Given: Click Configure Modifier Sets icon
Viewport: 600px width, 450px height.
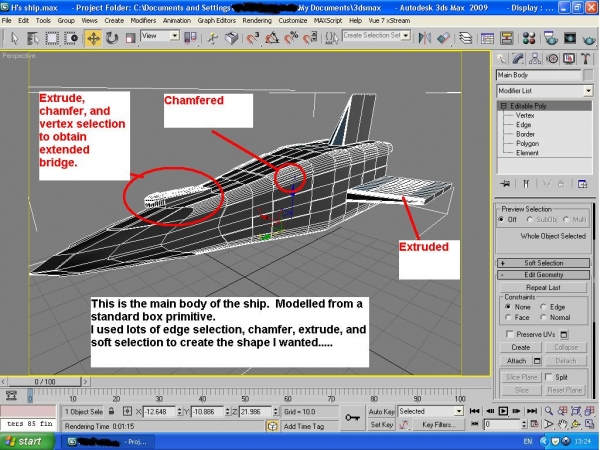Looking at the screenshot, I should (582, 184).
